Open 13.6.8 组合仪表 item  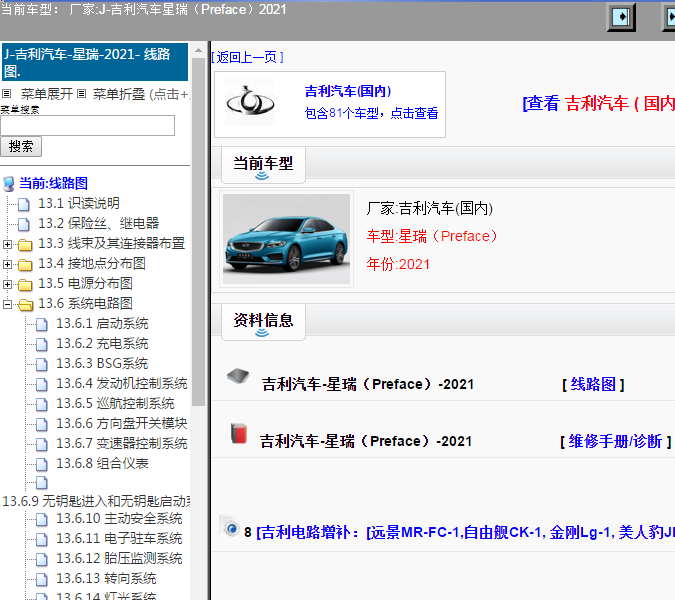(x=102, y=464)
